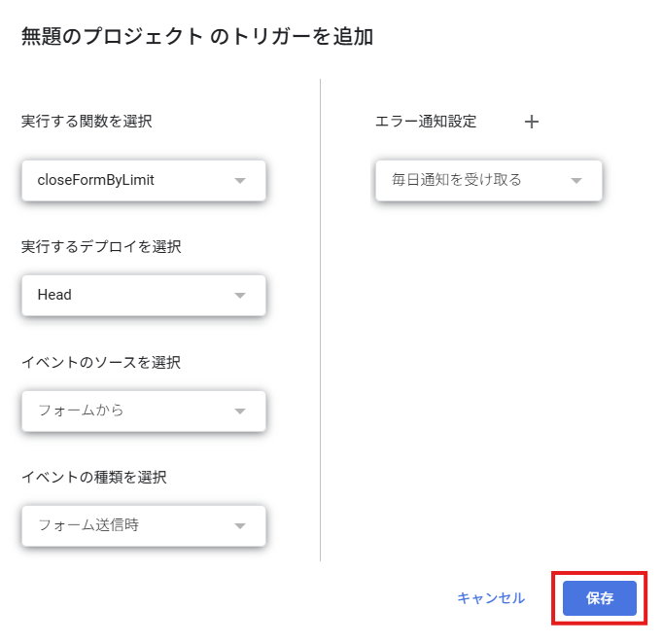This screenshot has width=663, height=644.
Task: Click the イベントのソースを選択 label
Action: click(101, 362)
